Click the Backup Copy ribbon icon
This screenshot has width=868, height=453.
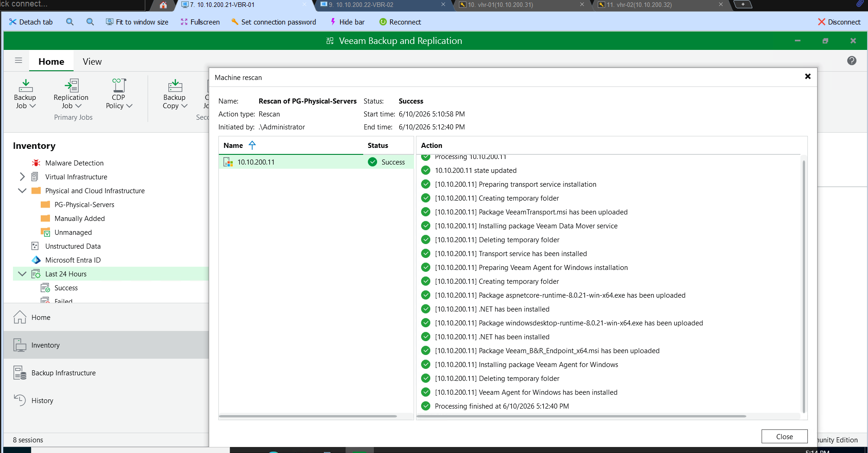[x=175, y=86]
